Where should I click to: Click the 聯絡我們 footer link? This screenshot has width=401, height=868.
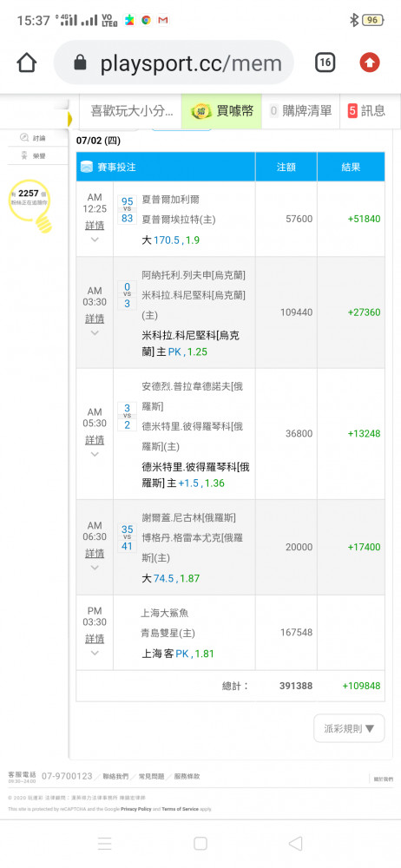point(115,777)
